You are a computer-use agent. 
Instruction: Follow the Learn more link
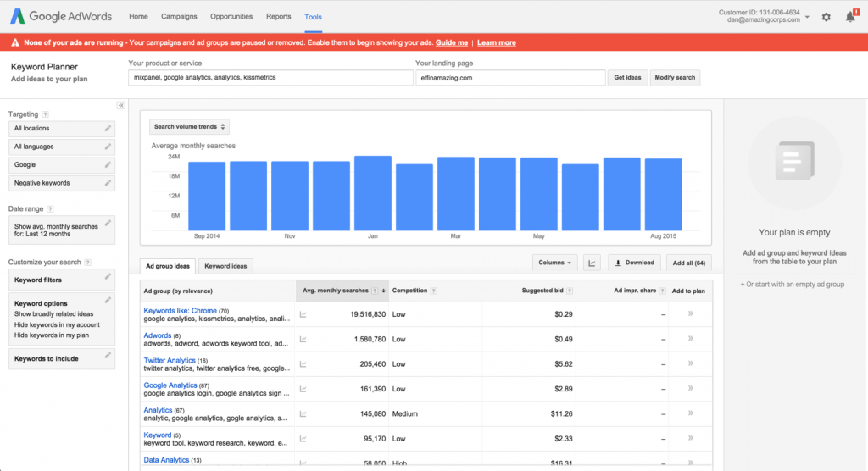click(x=497, y=42)
